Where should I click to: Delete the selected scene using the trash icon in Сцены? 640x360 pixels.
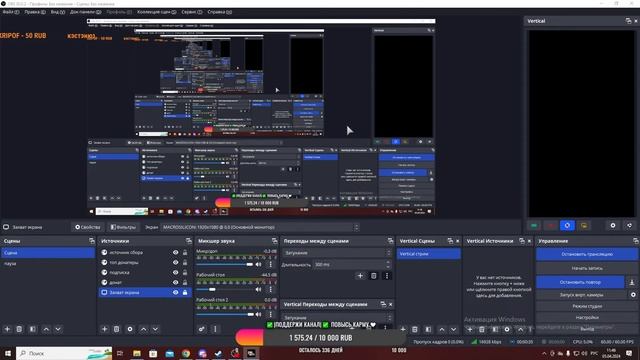click(19, 329)
